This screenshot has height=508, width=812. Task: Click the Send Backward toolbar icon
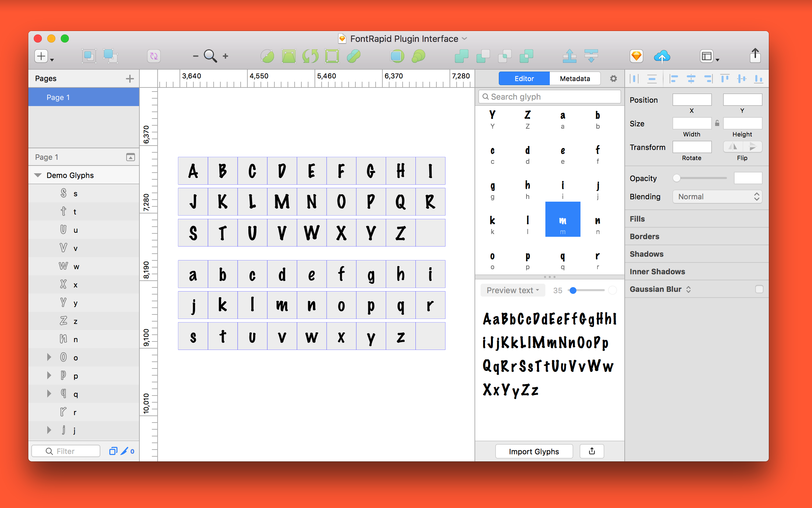pyautogui.click(x=591, y=56)
